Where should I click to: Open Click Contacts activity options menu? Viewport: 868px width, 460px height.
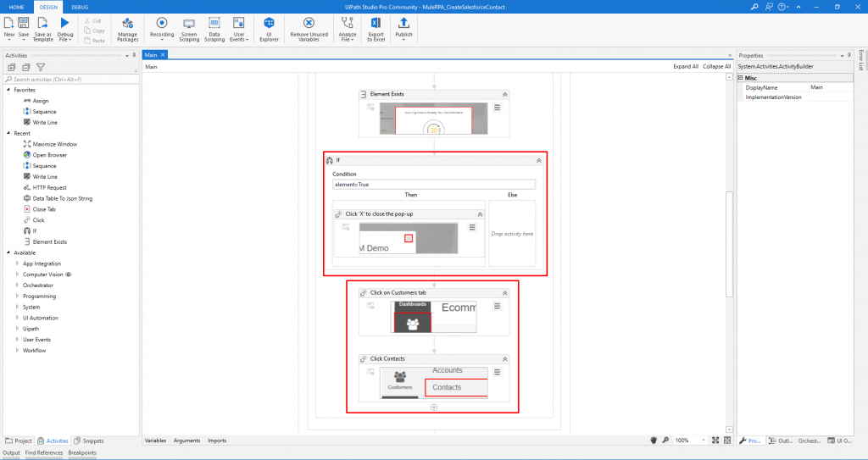[x=497, y=372]
